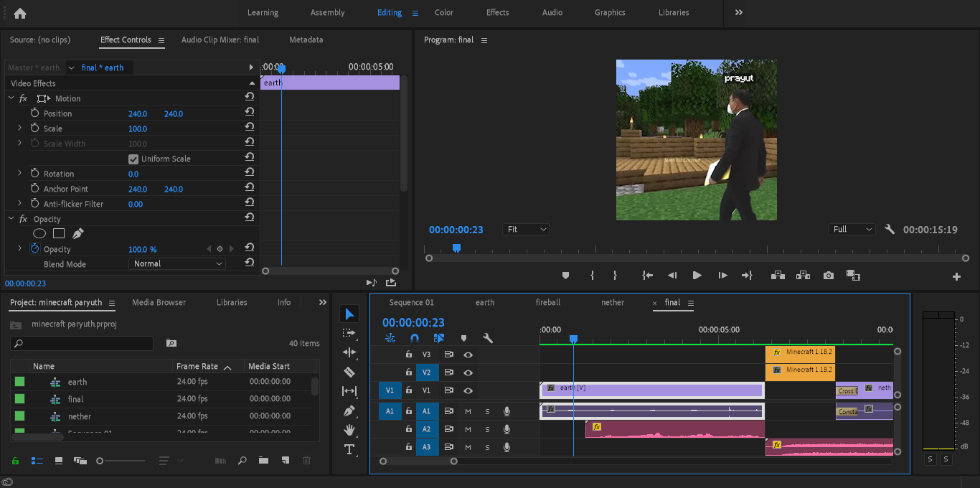Image resolution: width=980 pixels, height=488 pixels.
Task: Open the Full playback resolution dropdown
Action: pyautogui.click(x=852, y=230)
